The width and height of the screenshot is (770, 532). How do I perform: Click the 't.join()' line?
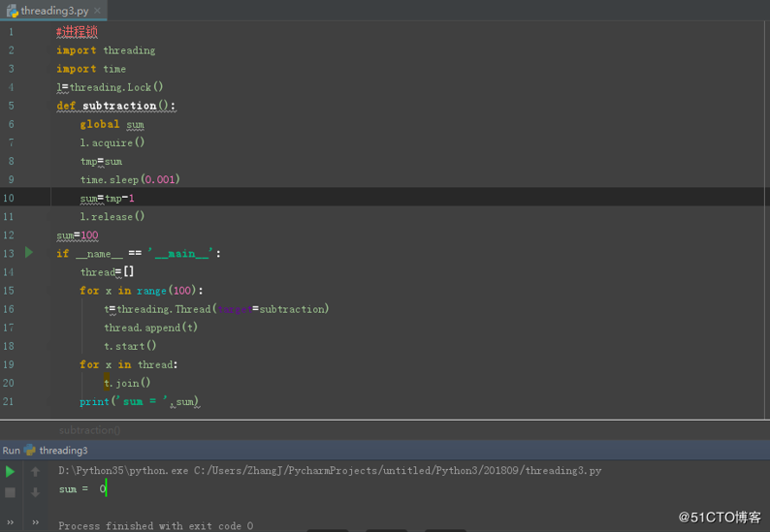click(x=127, y=383)
